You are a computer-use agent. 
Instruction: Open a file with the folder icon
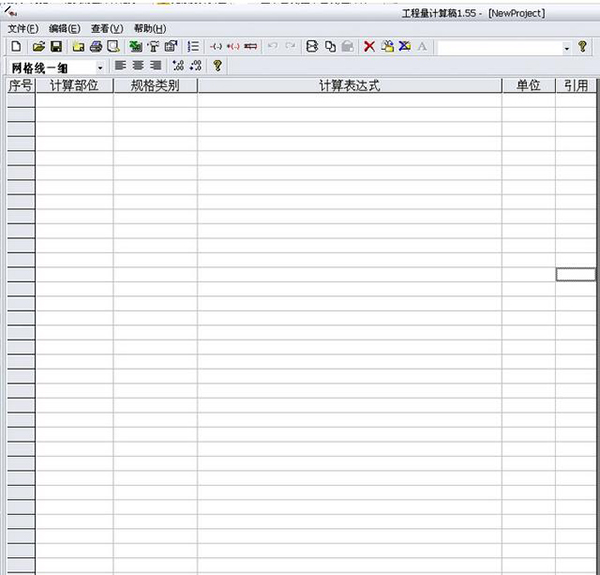[x=38, y=47]
